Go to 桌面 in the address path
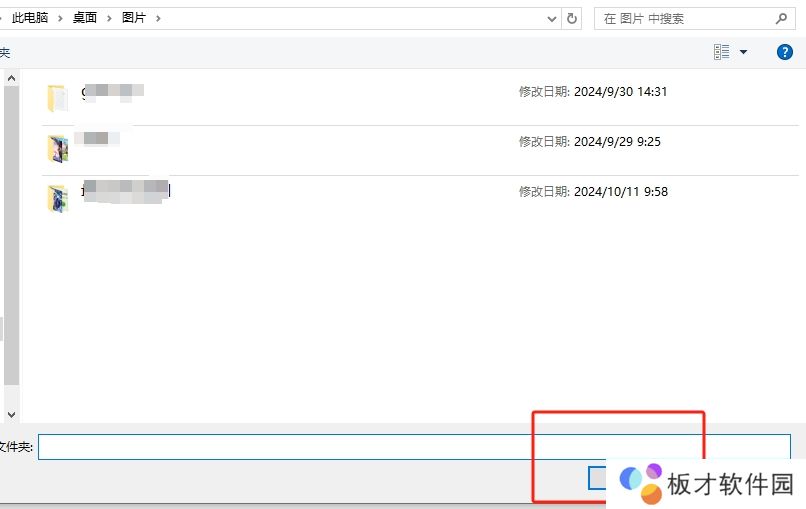Viewport: 806px width, 509px height. [85, 18]
